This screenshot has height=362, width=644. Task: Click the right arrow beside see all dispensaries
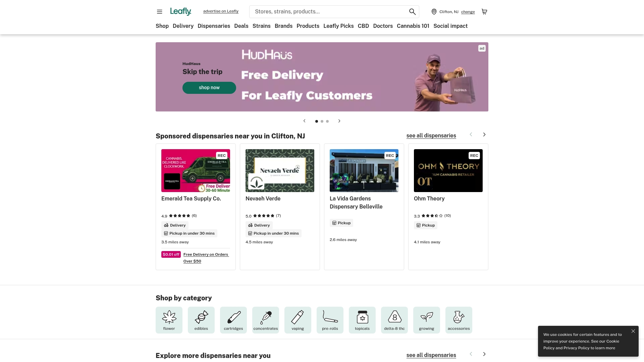point(484,134)
